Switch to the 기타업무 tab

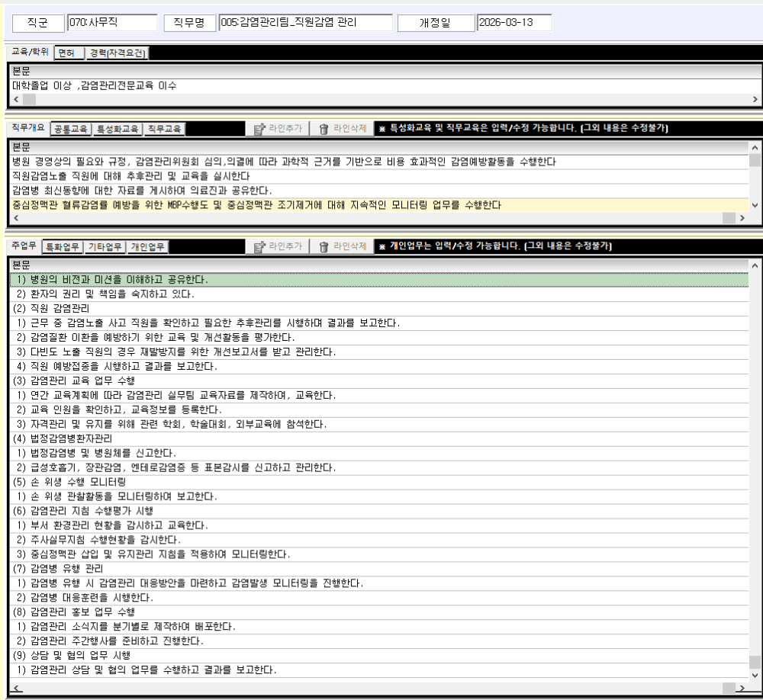(105, 247)
